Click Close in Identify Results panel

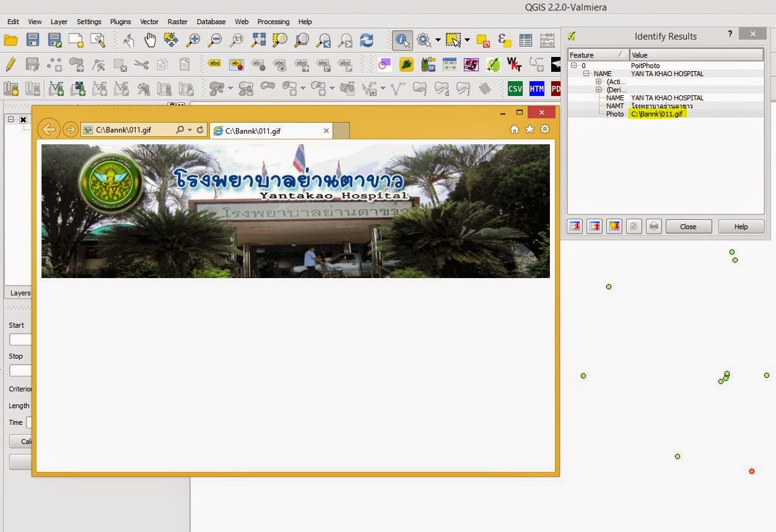(688, 227)
